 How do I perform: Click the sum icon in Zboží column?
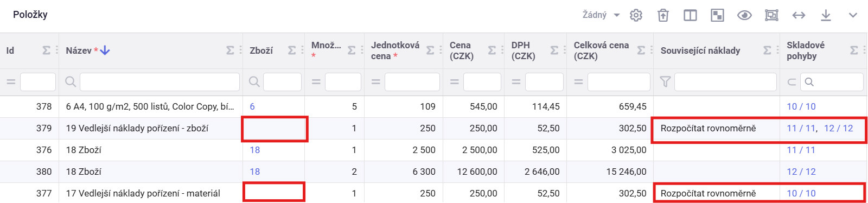pyautogui.click(x=292, y=50)
